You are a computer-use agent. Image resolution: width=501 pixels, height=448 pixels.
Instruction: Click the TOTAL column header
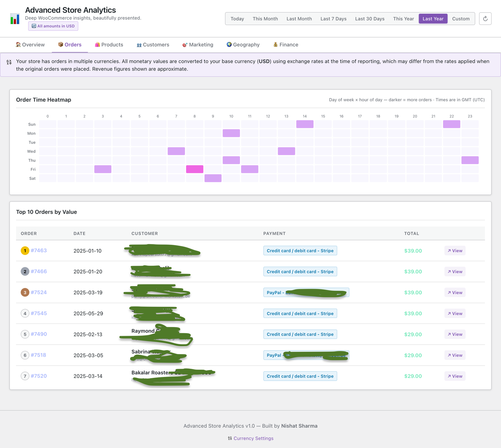(411, 233)
